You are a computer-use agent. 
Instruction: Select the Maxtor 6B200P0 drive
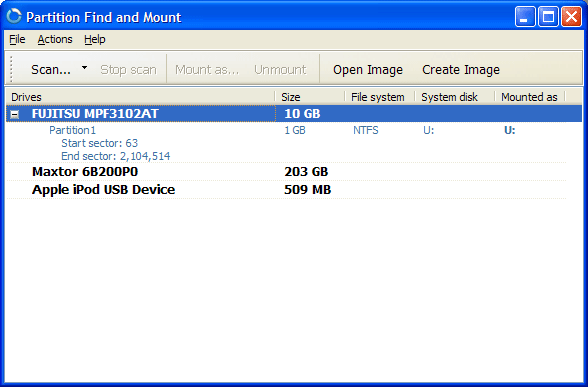[85, 172]
